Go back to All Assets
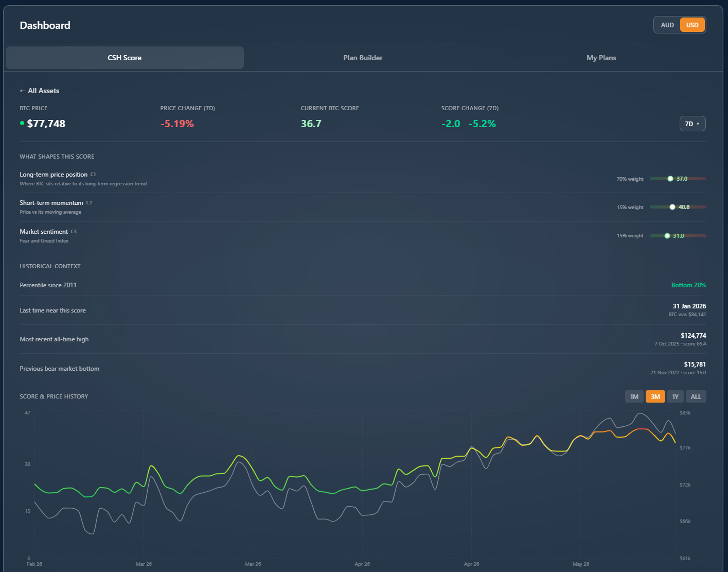Screen dimensions: 728x572 pos(40,91)
